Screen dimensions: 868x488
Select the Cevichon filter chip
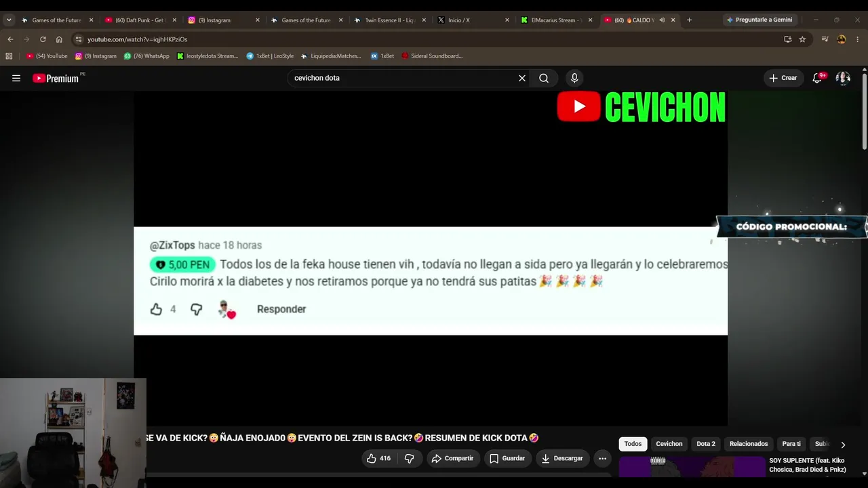click(x=669, y=444)
